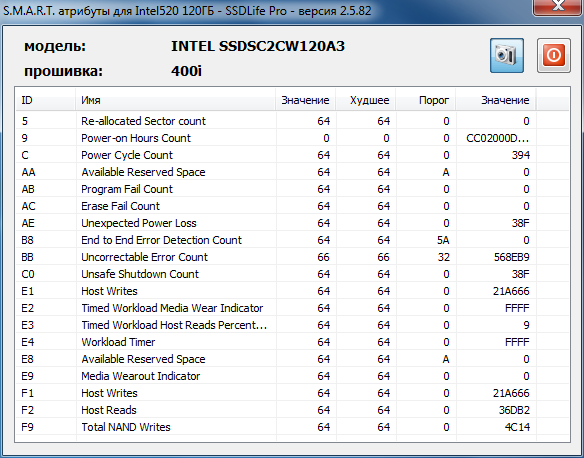Select the Uncorrectable Error Count row

tap(292, 257)
